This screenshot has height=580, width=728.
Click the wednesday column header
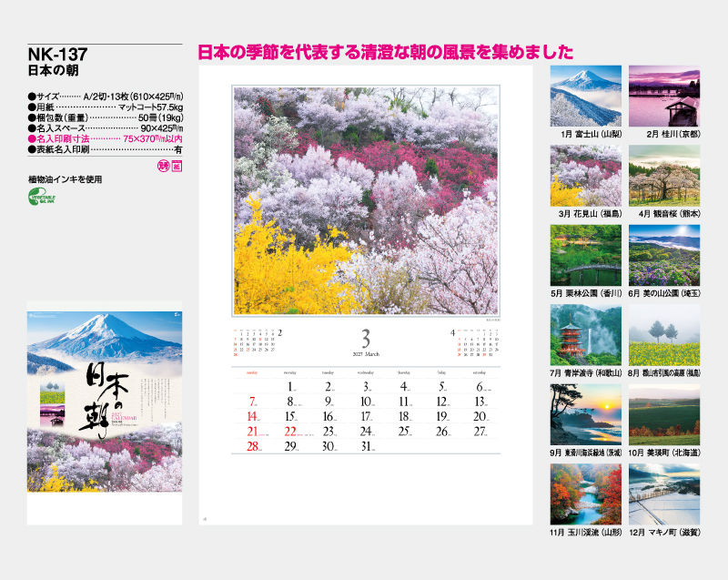point(366,373)
